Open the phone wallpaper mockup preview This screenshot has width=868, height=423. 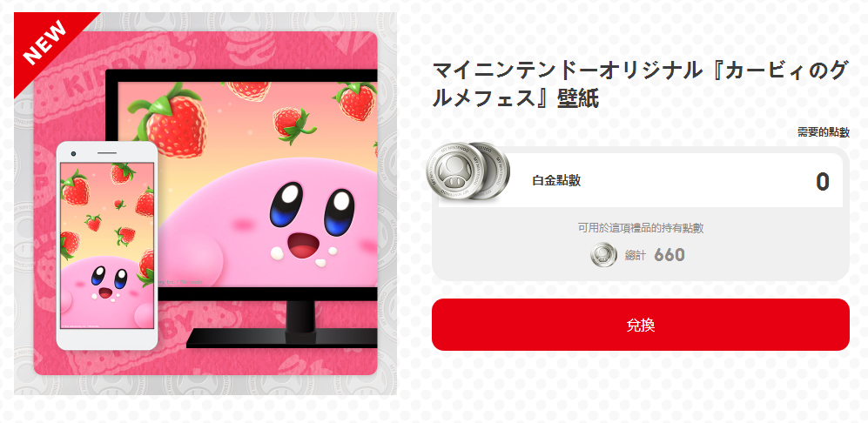click(107, 245)
